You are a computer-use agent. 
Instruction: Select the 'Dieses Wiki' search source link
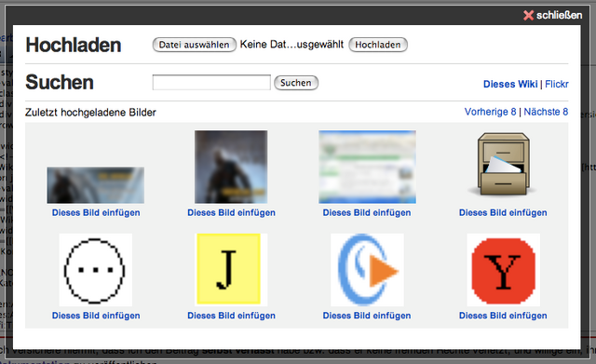coord(510,84)
